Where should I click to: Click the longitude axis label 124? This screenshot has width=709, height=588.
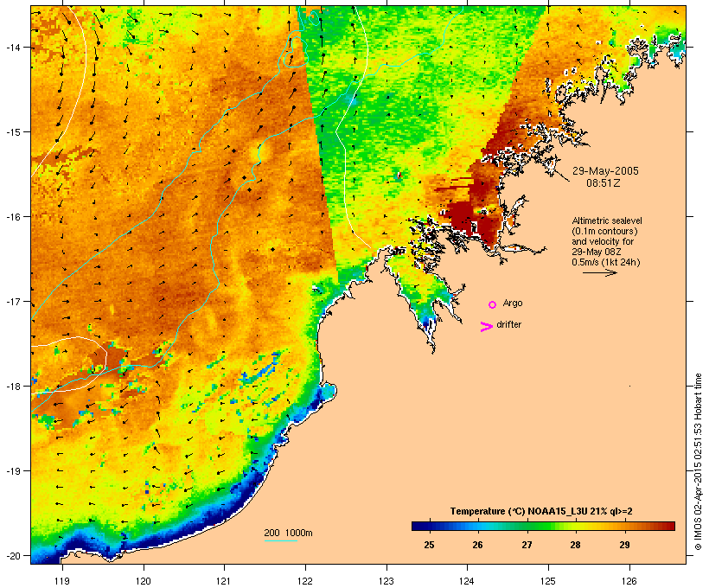coord(467,581)
